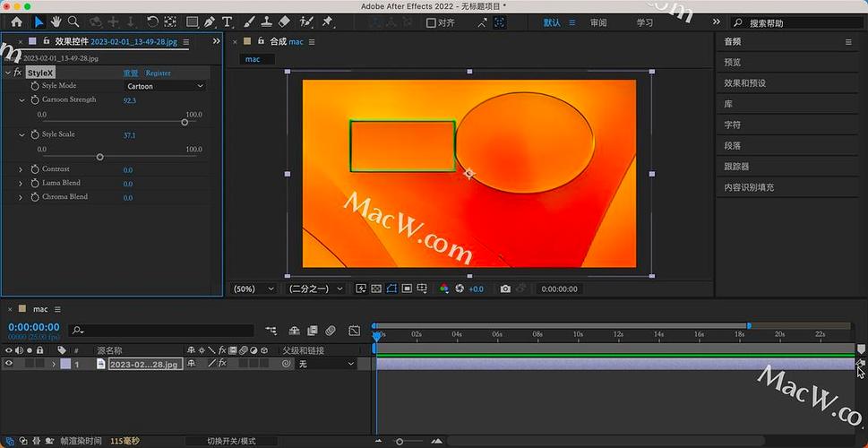Expand the Luma Blend property
This screenshot has width=868, height=448.
(x=21, y=184)
